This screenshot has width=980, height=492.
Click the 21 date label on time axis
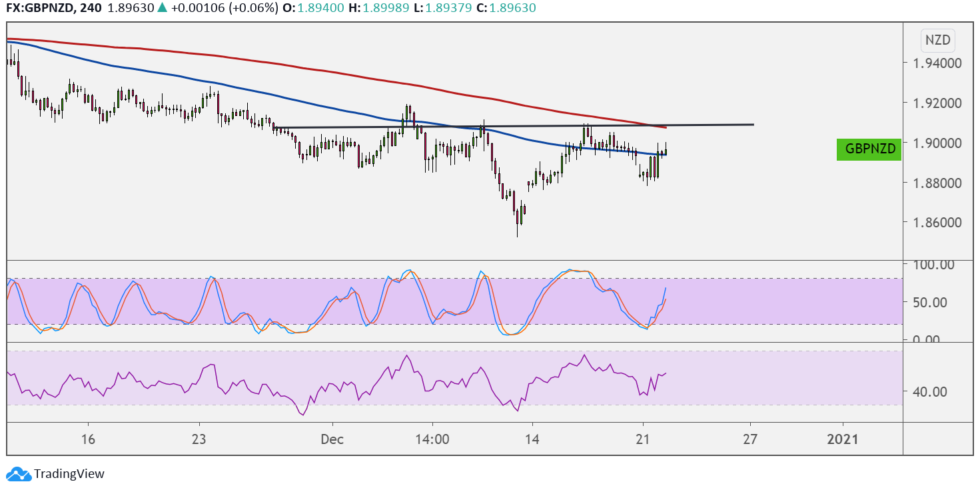coord(642,440)
